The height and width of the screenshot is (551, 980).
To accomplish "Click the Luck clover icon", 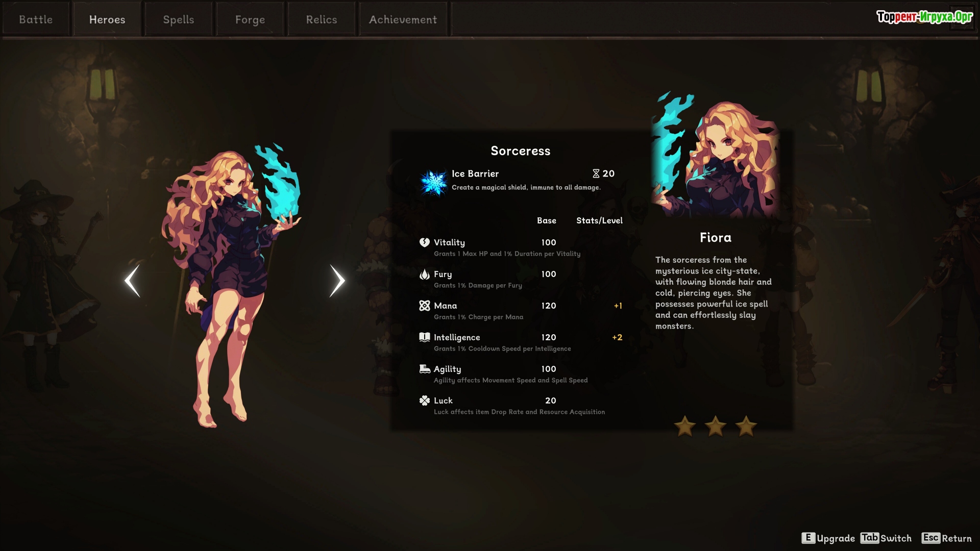I will pyautogui.click(x=424, y=400).
